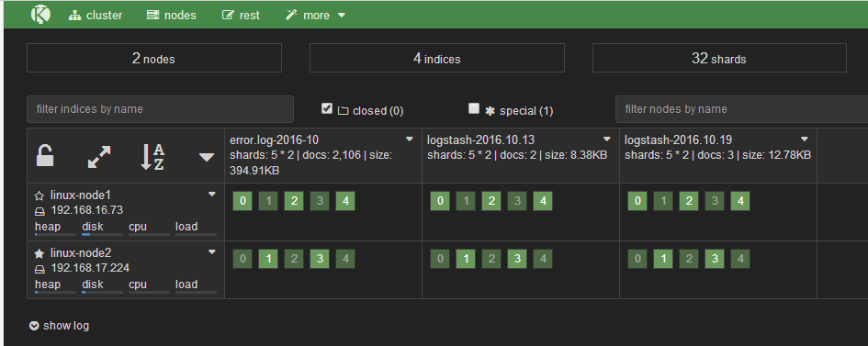This screenshot has width=868, height=346.
Task: Expand the show log section
Action: point(59,326)
